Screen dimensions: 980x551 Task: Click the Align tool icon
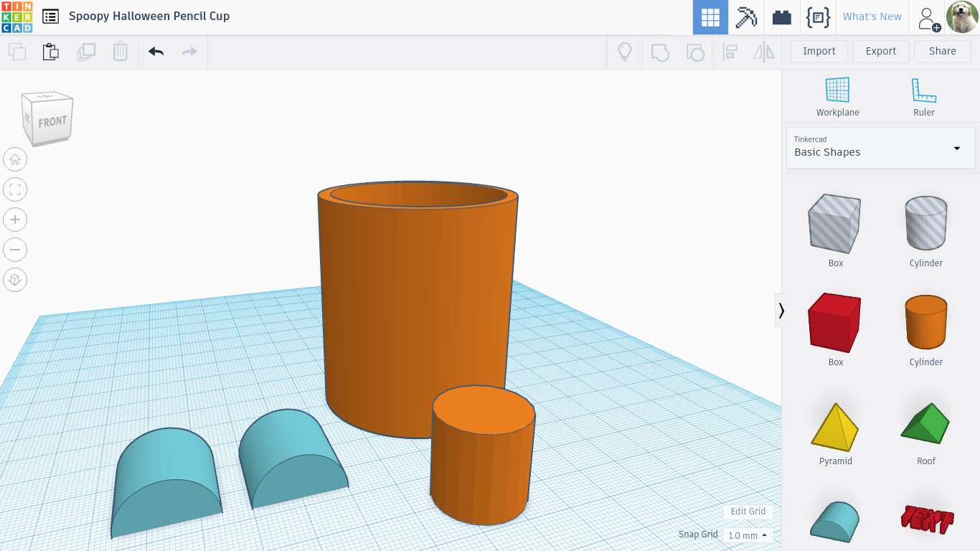click(730, 52)
